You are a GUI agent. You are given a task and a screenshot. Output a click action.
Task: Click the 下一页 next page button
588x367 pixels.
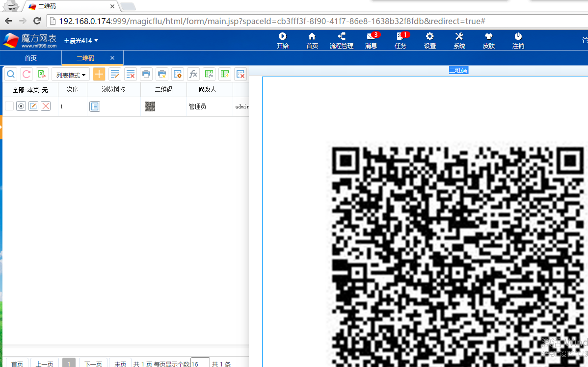pyautogui.click(x=93, y=363)
